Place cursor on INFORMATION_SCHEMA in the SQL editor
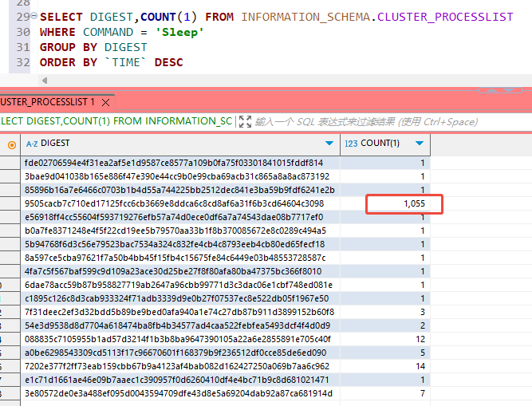The height and width of the screenshot is (406, 532). point(305,17)
